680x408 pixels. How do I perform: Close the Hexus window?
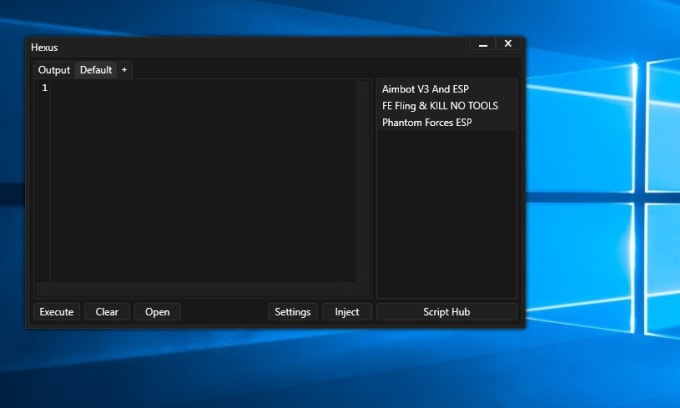[508, 43]
